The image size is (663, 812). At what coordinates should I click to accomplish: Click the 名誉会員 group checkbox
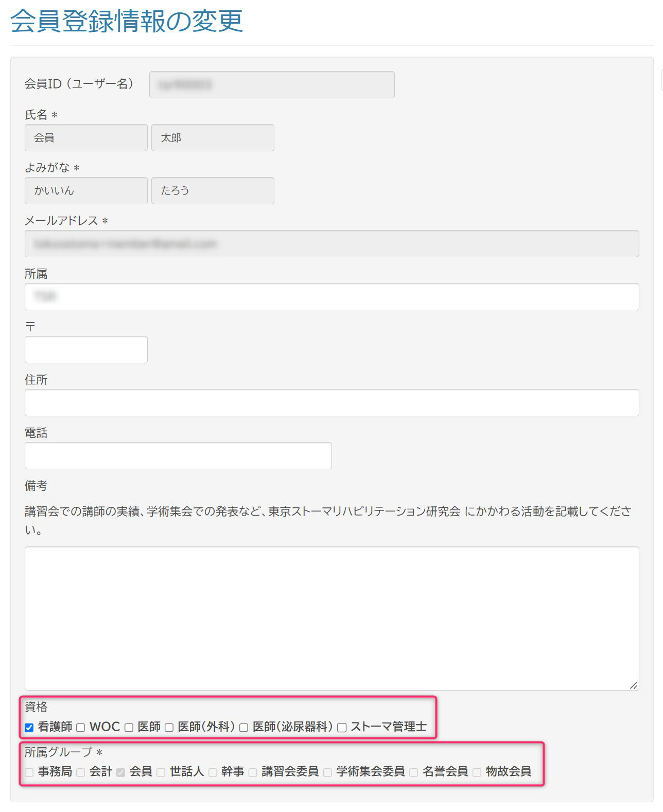coord(414,772)
